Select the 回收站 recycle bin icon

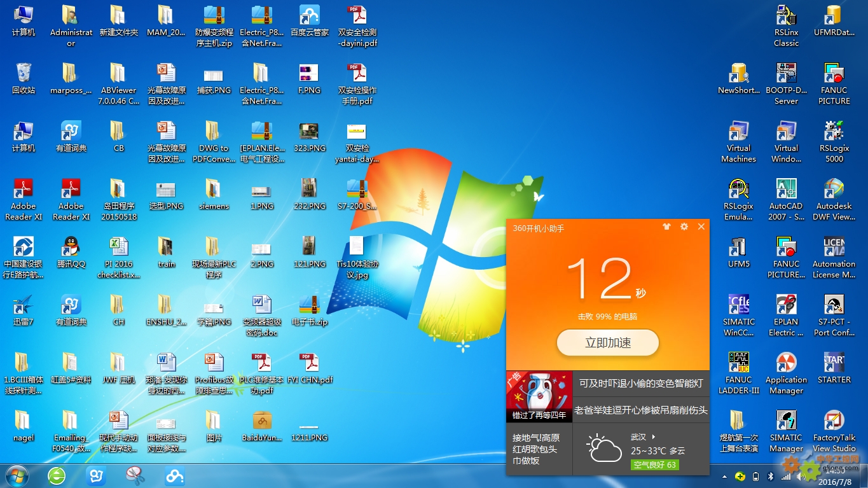(x=24, y=79)
